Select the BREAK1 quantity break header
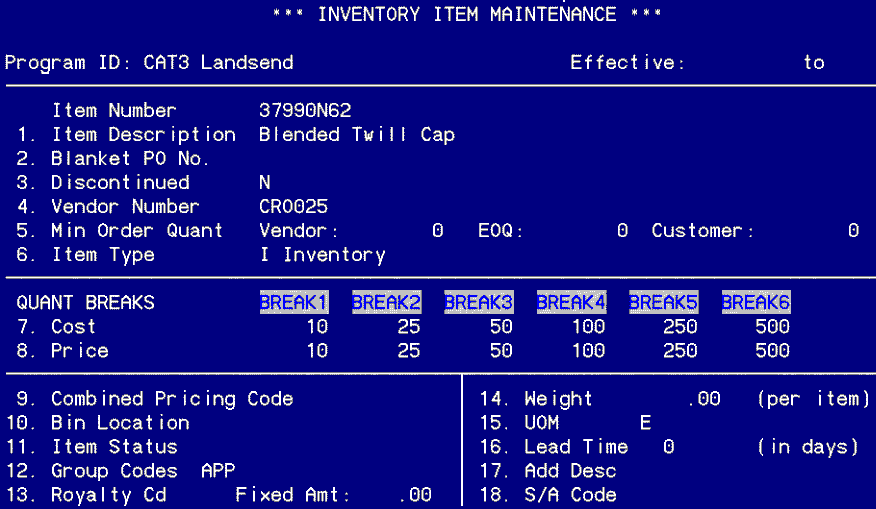 293,302
